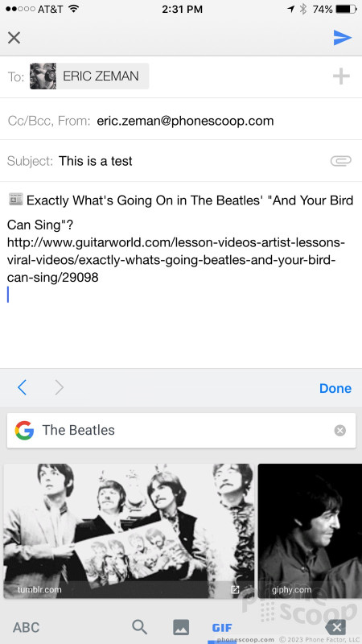Insert the giphy.com GIF
The height and width of the screenshot is (644, 362).
[x=310, y=530]
